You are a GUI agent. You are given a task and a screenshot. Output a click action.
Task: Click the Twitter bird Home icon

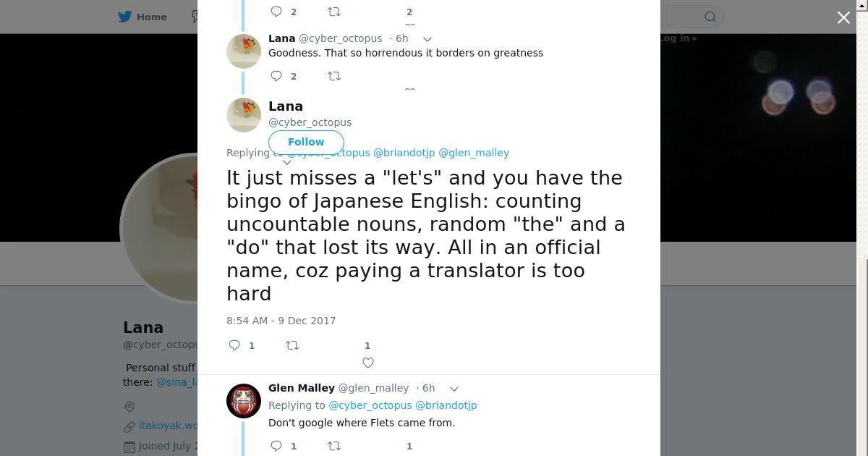[125, 17]
